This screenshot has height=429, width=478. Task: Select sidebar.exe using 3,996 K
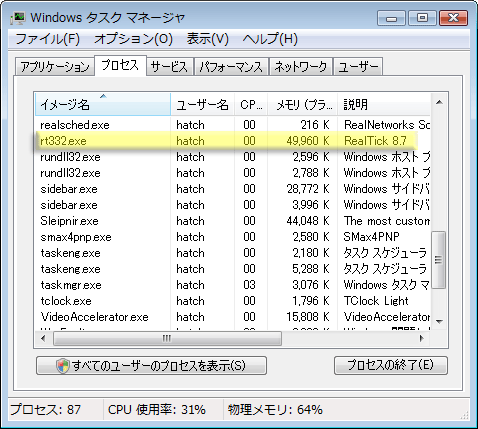click(x=233, y=205)
